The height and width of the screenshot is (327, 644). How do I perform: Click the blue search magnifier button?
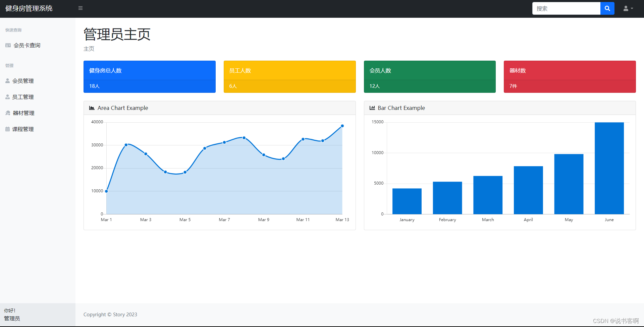(607, 8)
